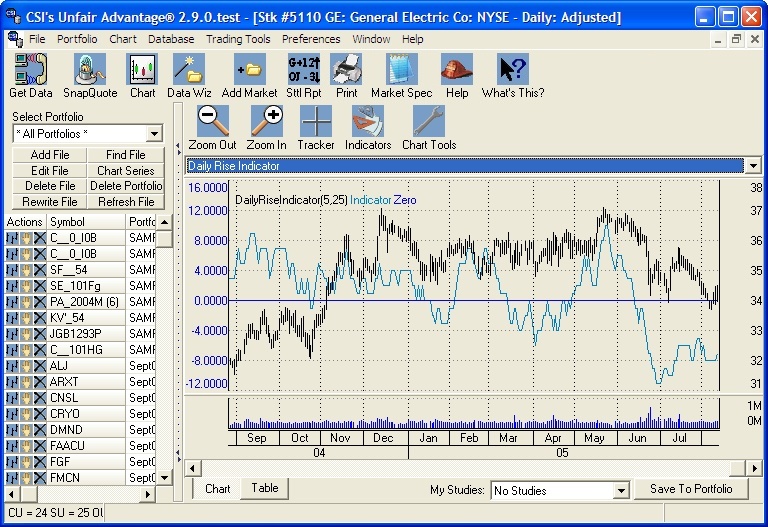Click the edit hand icon for DMND
The image size is (768, 527).
(25, 430)
